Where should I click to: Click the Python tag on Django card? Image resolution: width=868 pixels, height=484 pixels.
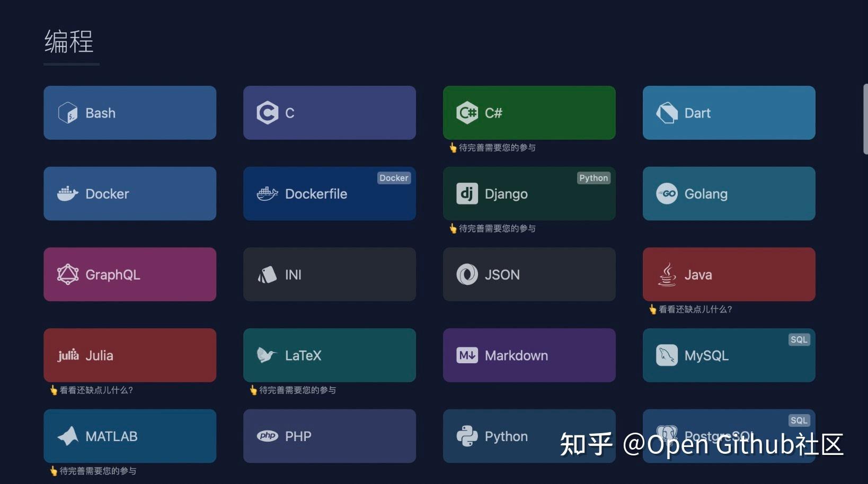coord(594,178)
